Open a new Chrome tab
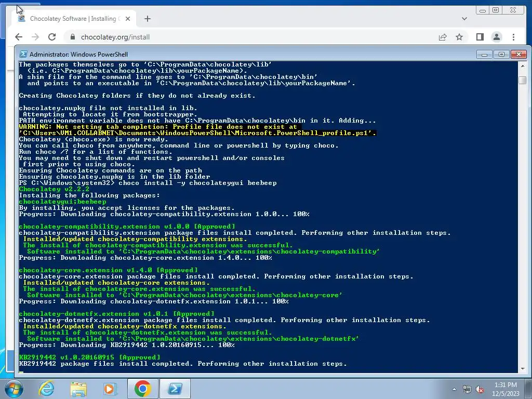Image resolution: width=532 pixels, height=399 pixels. pyautogui.click(x=147, y=19)
